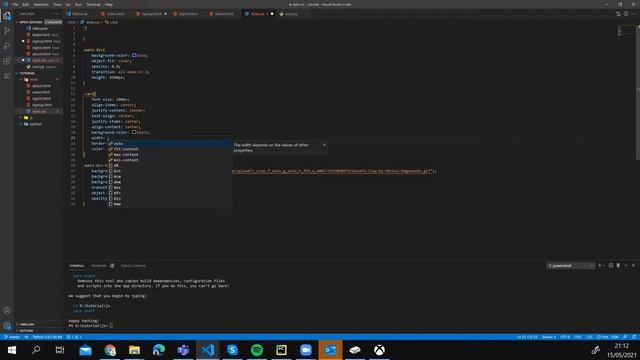The width and height of the screenshot is (640, 360).
Task: Open the Help menu
Action: pyautogui.click(x=109, y=4)
